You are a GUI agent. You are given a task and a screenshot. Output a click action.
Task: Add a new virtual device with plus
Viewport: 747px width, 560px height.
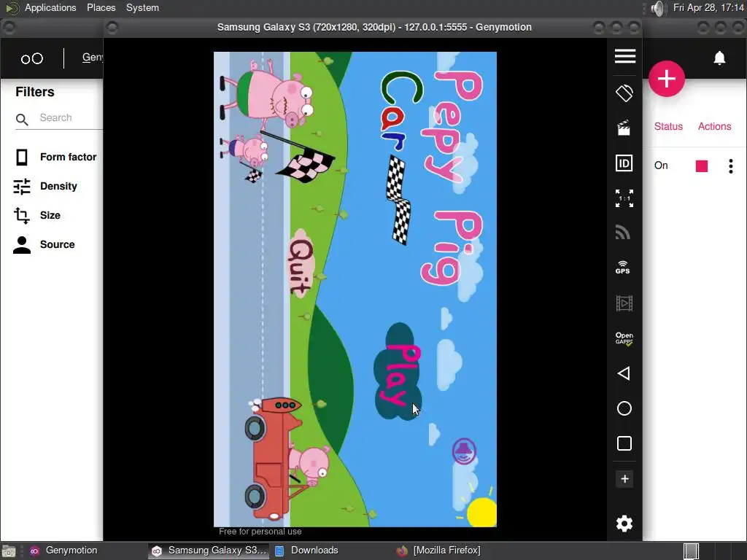click(667, 79)
